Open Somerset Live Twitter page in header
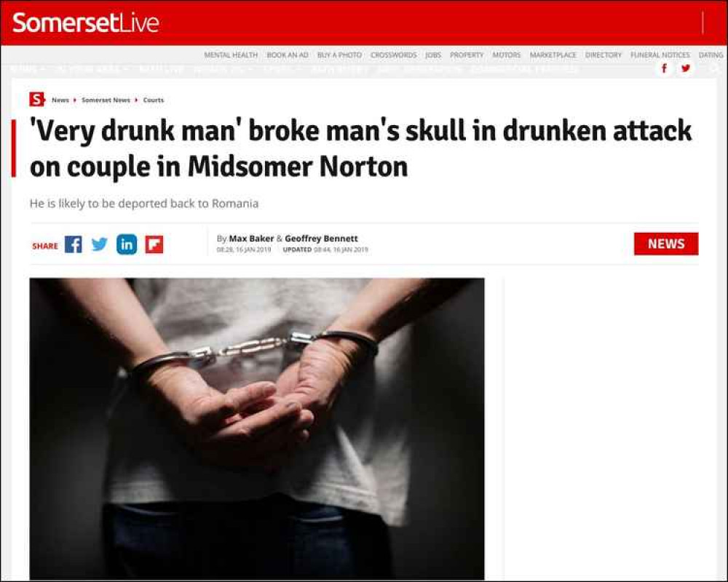Image resolution: width=728 pixels, height=582 pixels. (x=685, y=68)
